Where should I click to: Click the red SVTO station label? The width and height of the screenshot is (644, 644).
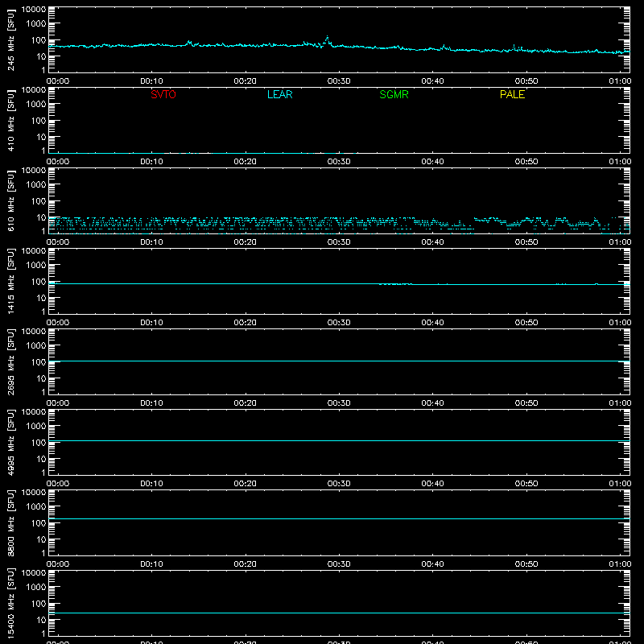[163, 94]
